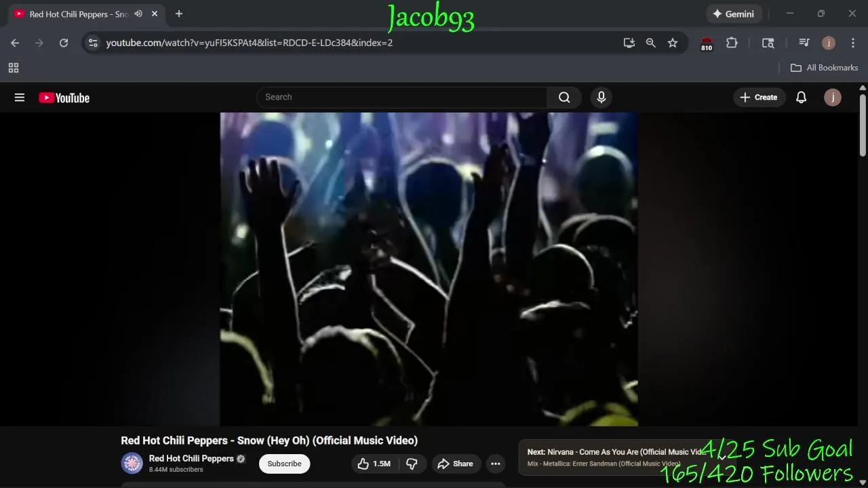Click the magnifier search button
This screenshot has height=488, width=868.
point(564,98)
